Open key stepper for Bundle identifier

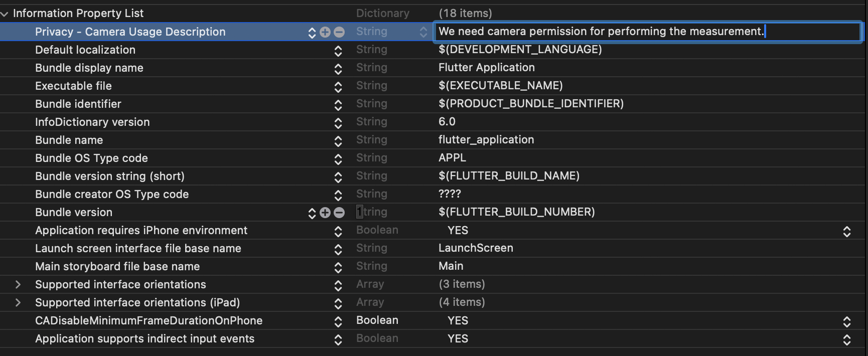pyautogui.click(x=338, y=105)
